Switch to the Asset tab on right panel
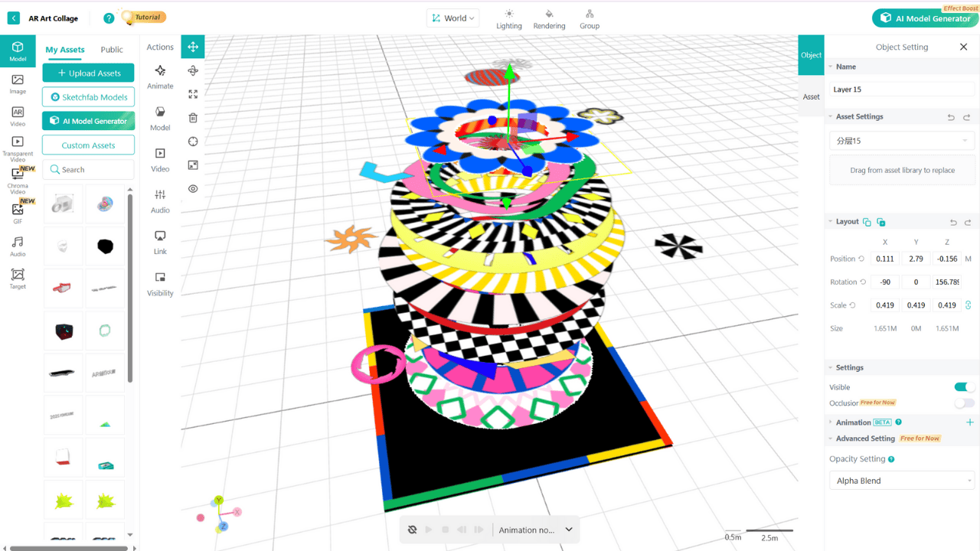Viewport: 980px width, 551px height. [x=811, y=96]
